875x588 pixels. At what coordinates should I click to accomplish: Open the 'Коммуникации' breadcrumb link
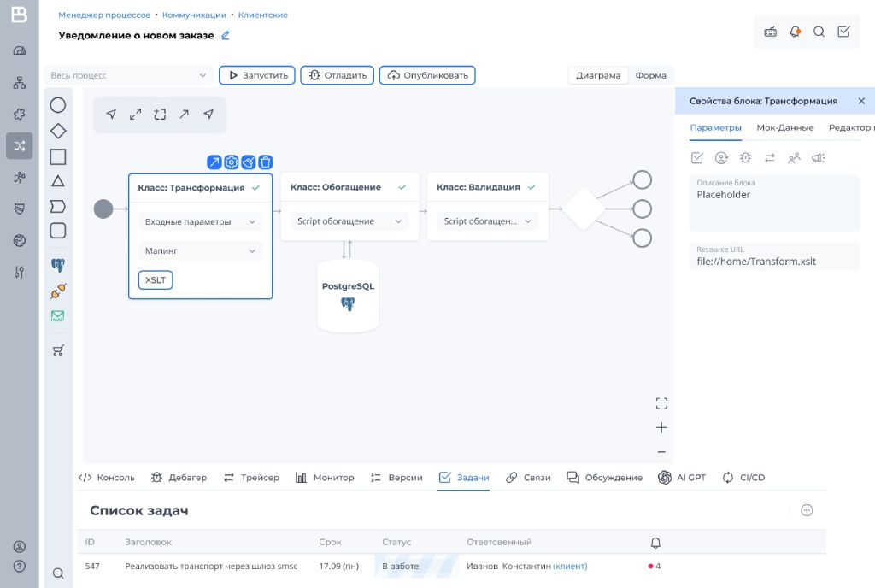coord(194,15)
